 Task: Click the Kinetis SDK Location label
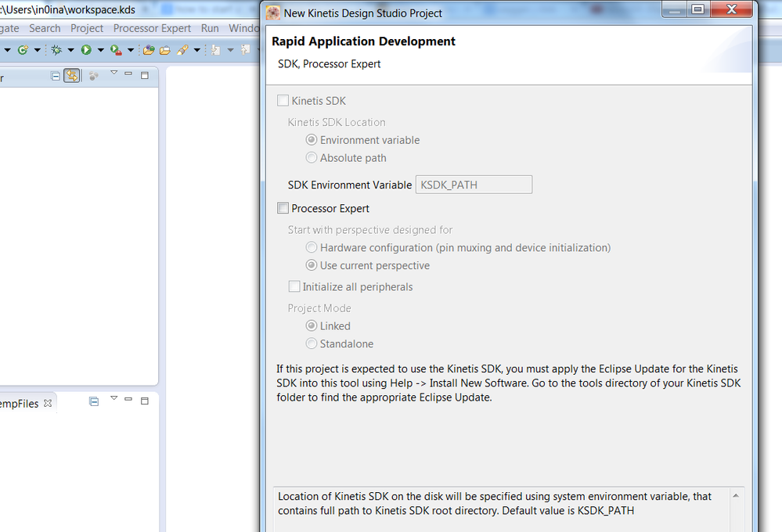[x=337, y=122]
